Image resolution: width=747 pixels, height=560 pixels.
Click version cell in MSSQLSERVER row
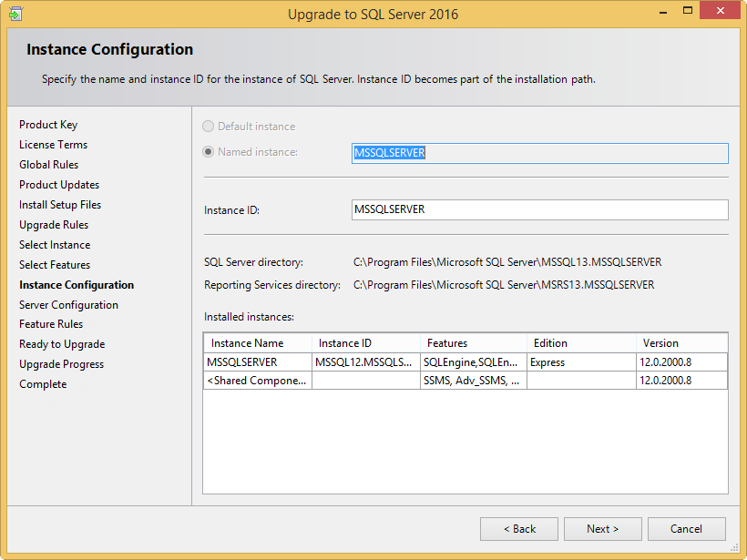(x=681, y=361)
